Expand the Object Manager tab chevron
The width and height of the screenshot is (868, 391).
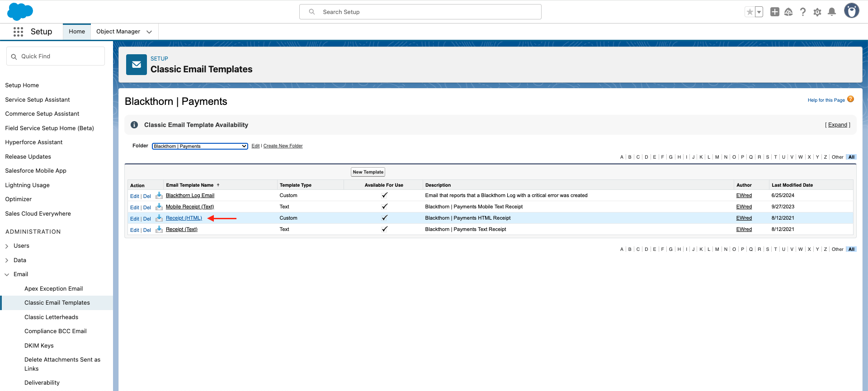point(149,32)
